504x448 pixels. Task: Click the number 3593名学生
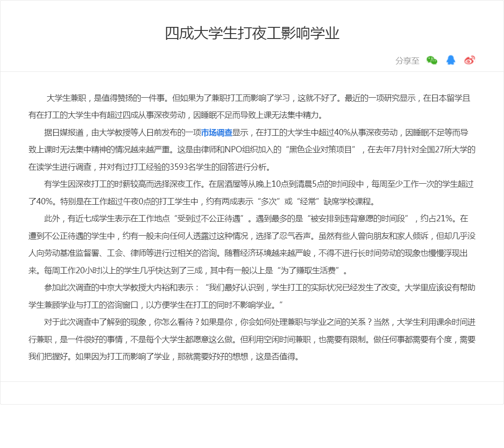tap(190, 167)
